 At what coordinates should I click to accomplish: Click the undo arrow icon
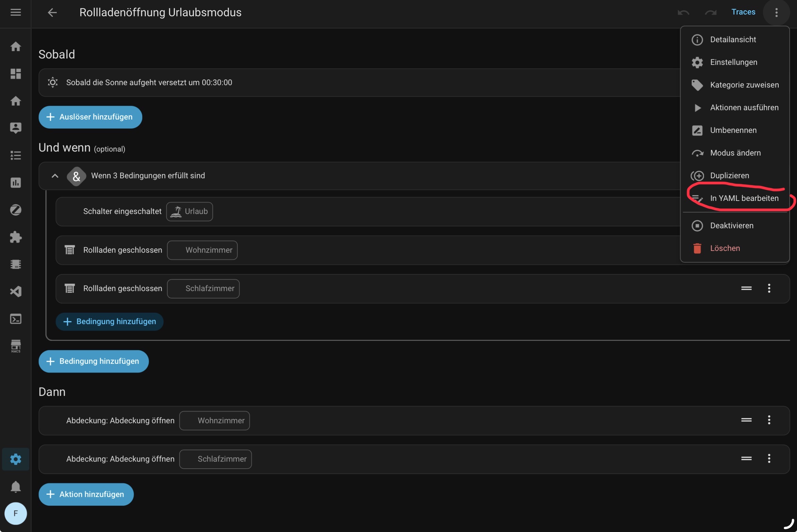coord(683,13)
